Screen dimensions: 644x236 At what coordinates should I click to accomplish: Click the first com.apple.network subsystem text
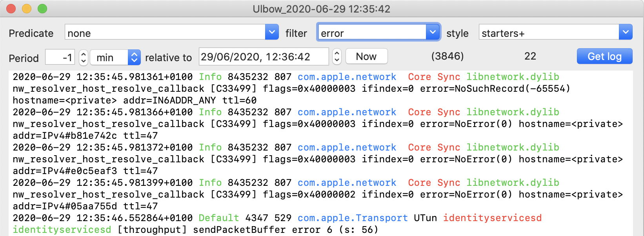[347, 77]
